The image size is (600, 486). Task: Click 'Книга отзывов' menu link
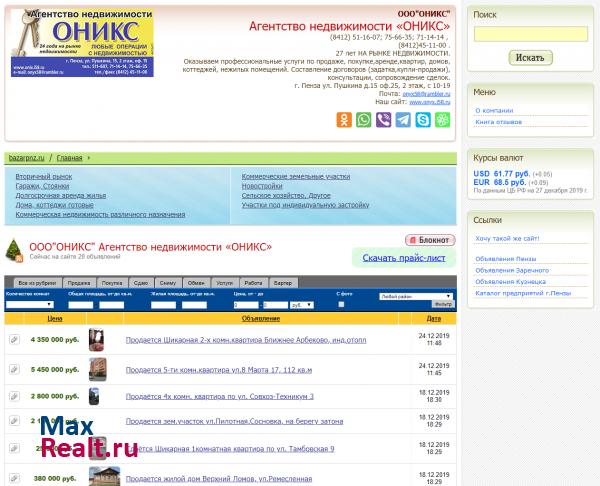pyautogui.click(x=499, y=122)
